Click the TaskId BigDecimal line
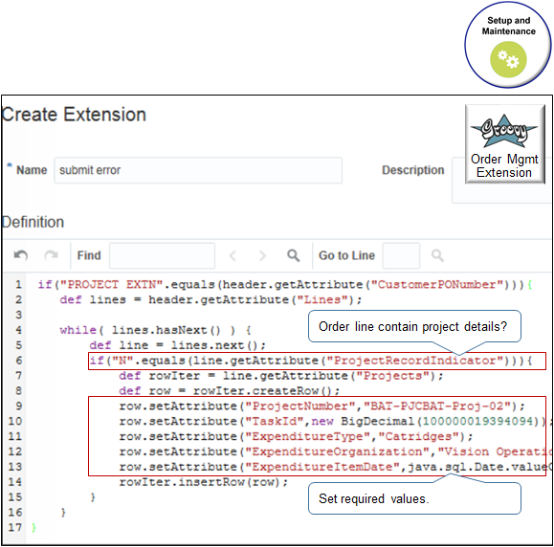Image resolution: width=554 pixels, height=547 pixels. tap(336, 421)
